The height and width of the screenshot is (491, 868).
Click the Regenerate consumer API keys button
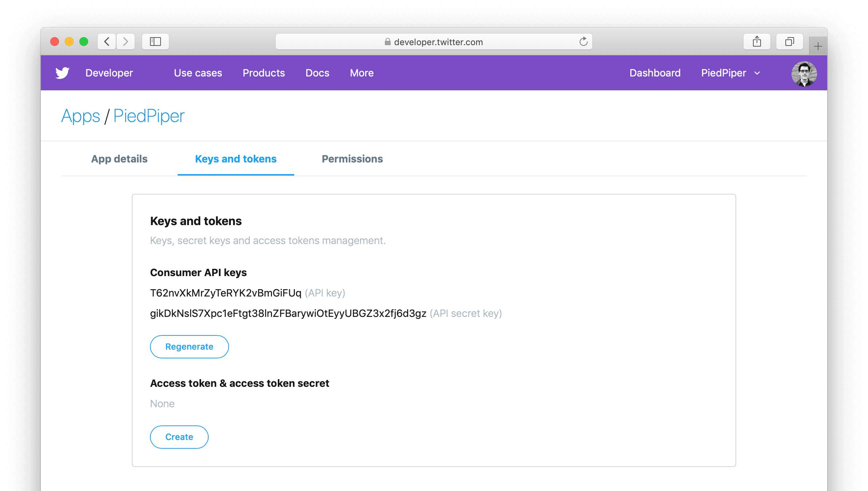pos(189,347)
